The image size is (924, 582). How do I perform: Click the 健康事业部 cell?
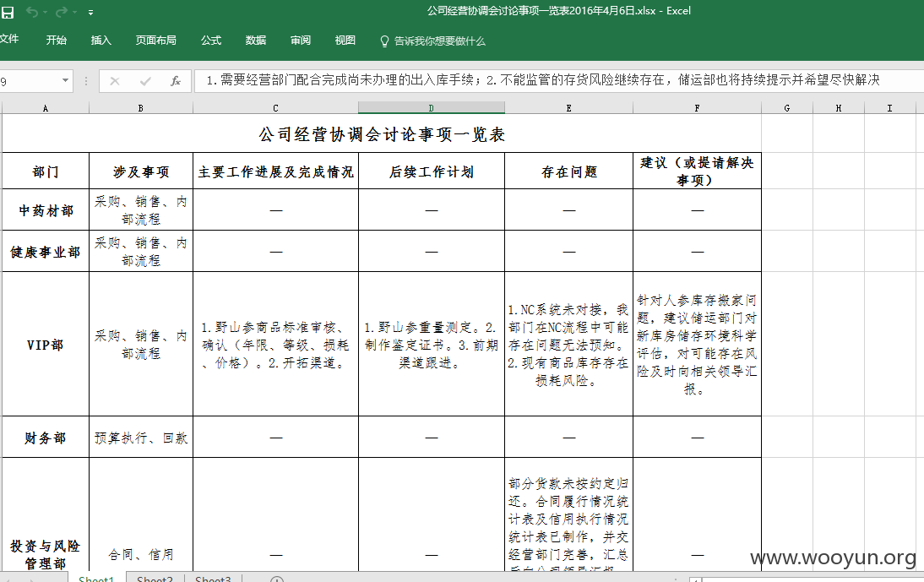click(46, 252)
